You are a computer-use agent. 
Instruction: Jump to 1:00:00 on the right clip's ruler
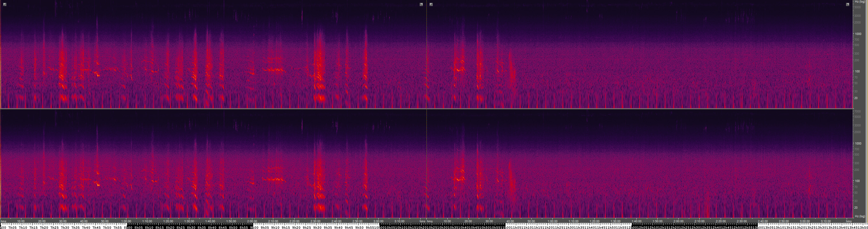[x=552, y=221]
